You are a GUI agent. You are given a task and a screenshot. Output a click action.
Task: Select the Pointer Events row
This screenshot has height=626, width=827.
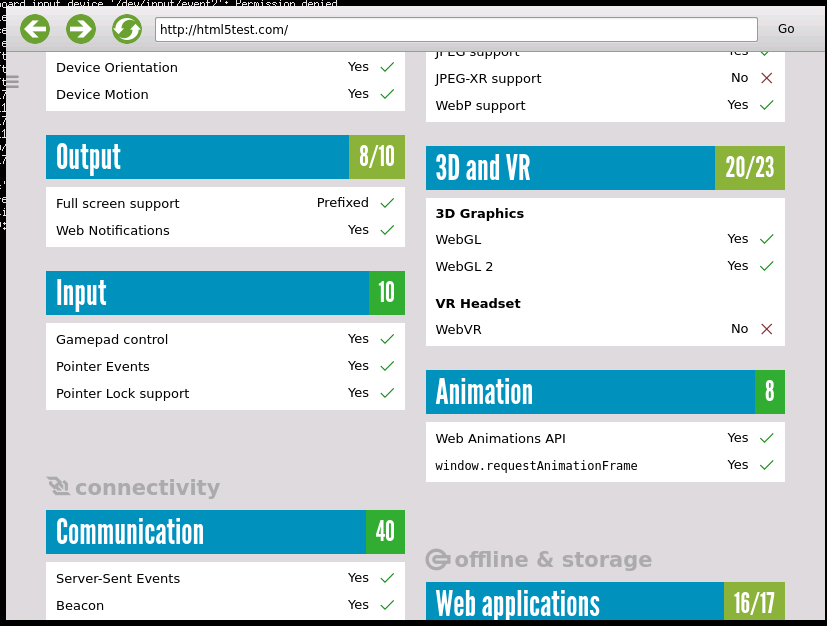[225, 366]
